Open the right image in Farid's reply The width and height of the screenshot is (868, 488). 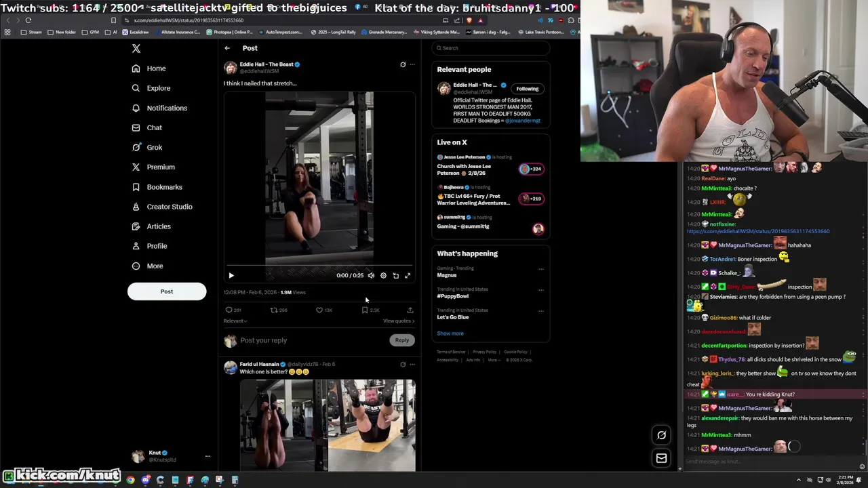(372, 425)
